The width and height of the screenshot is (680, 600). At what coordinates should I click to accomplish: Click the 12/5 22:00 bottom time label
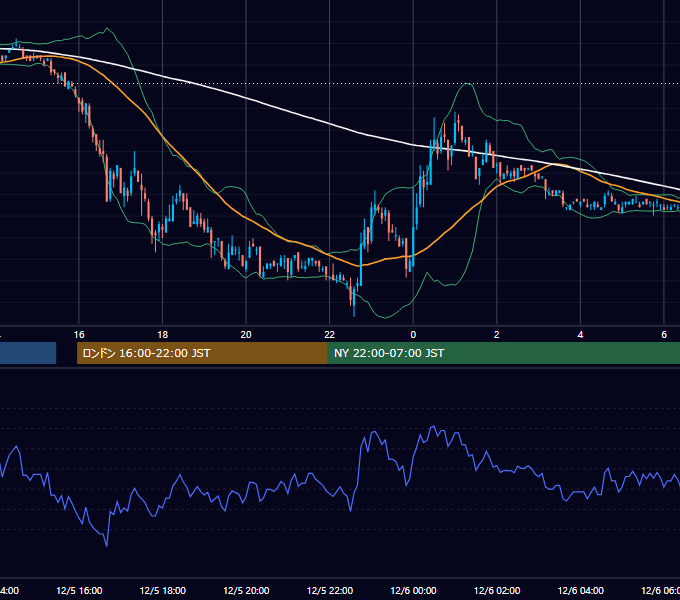[x=330, y=590]
